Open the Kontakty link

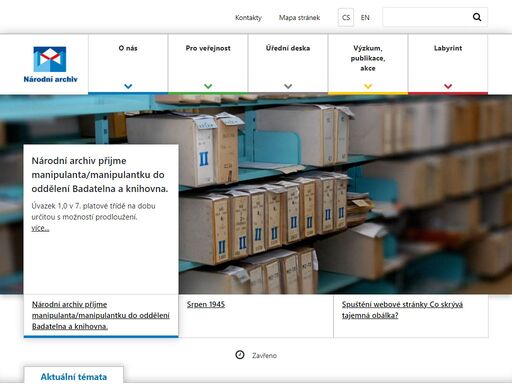pos(248,18)
